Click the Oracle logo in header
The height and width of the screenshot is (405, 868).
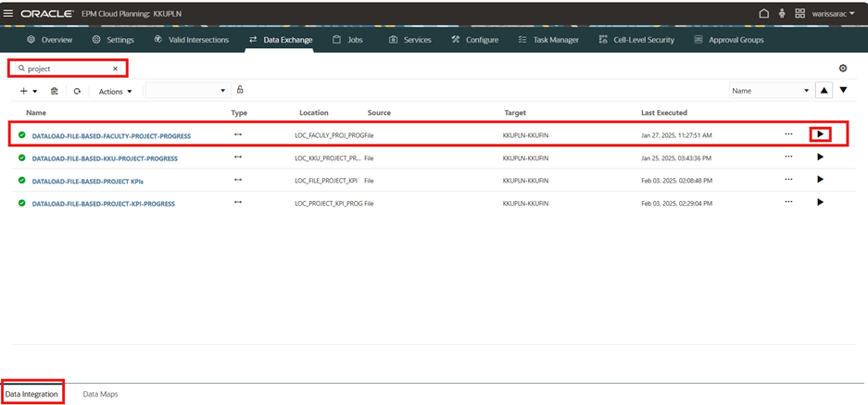[47, 14]
